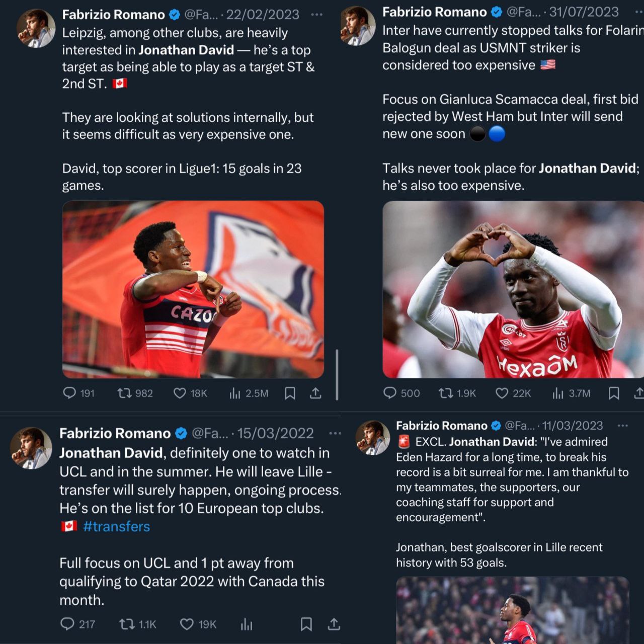Like the tweet with 22K likes

[502, 392]
